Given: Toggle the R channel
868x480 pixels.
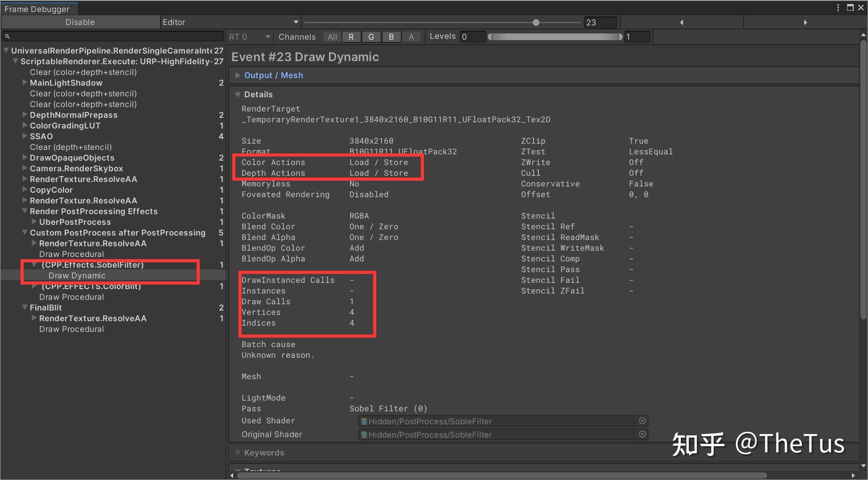Looking at the screenshot, I should (351, 37).
